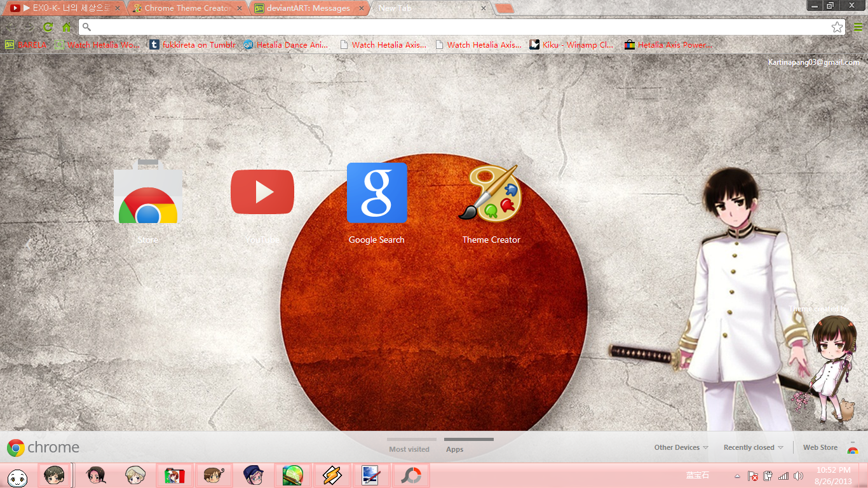The image size is (868, 488).
Task: Open the Google Search app
Action: click(377, 191)
